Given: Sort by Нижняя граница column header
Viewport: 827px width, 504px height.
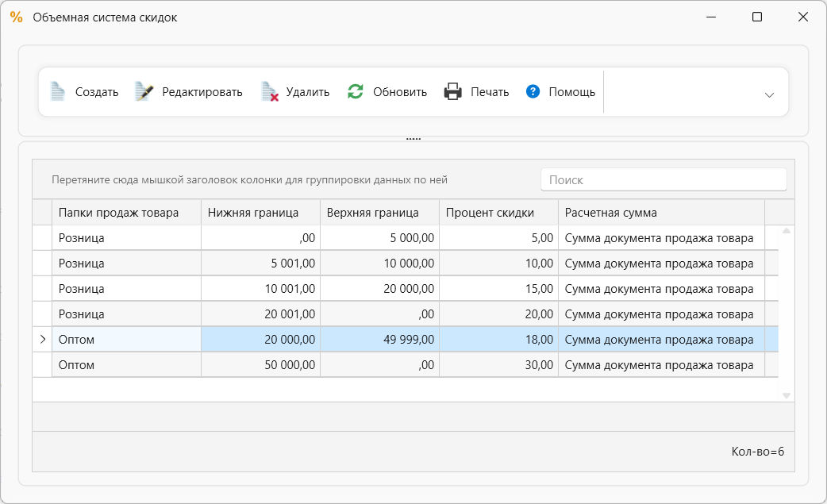Looking at the screenshot, I should [x=260, y=213].
